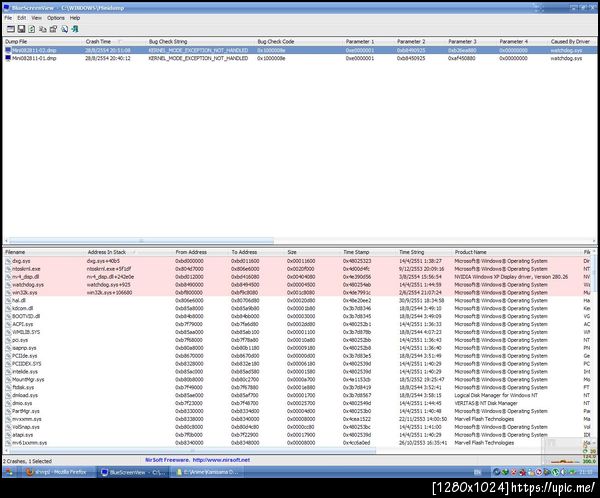Image resolution: width=600 pixels, height=498 pixels.
Task: Sort by the Bug Check String column
Action: pyautogui.click(x=201, y=41)
